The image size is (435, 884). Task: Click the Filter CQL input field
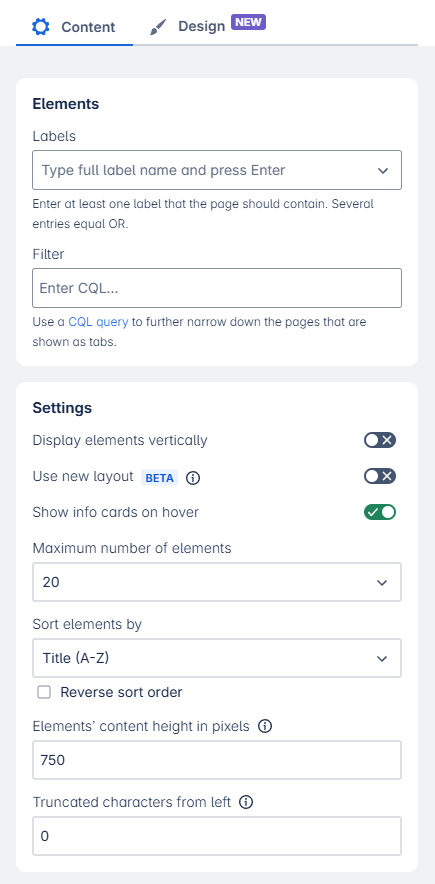coord(217,288)
